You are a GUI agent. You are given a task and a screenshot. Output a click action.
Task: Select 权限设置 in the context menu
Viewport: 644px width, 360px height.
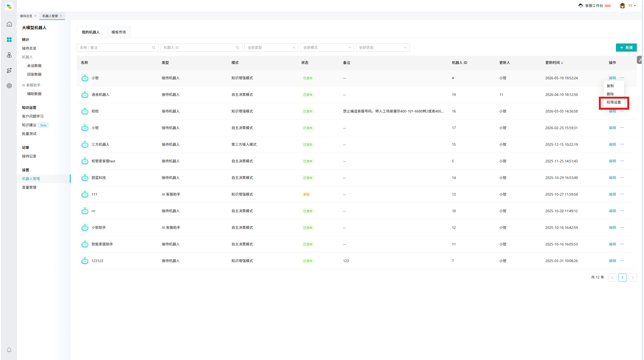(614, 102)
